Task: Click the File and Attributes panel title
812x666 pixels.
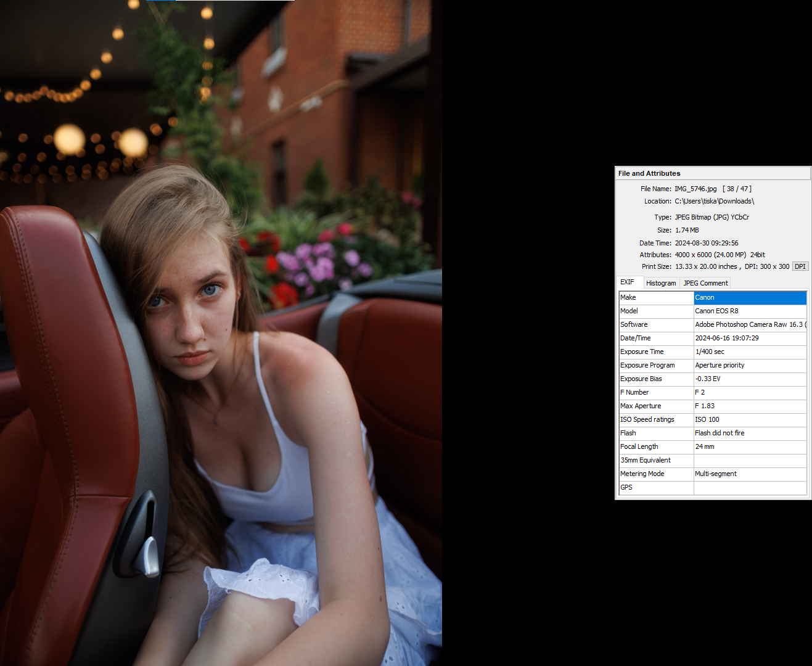Action: pos(649,173)
